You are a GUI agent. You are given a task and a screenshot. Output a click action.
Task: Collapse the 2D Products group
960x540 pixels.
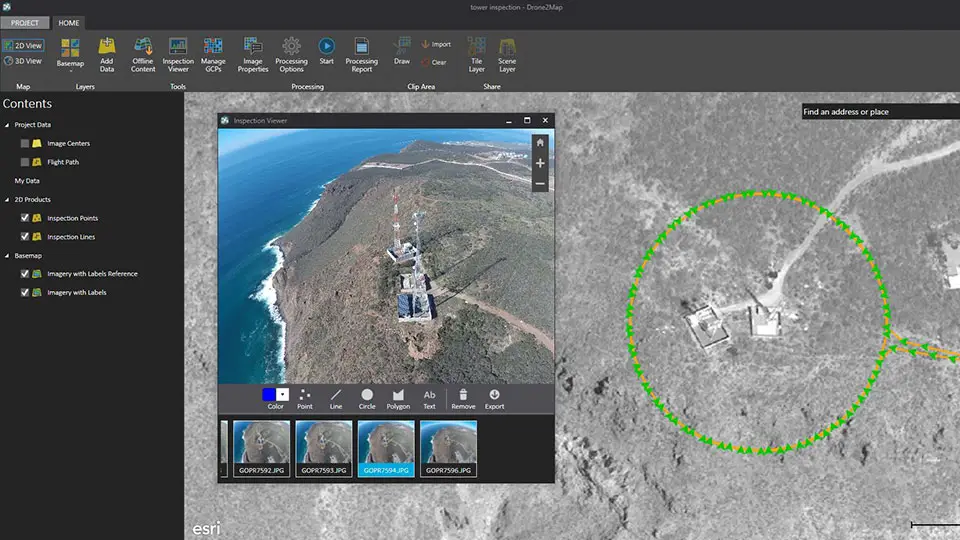(x=7, y=200)
